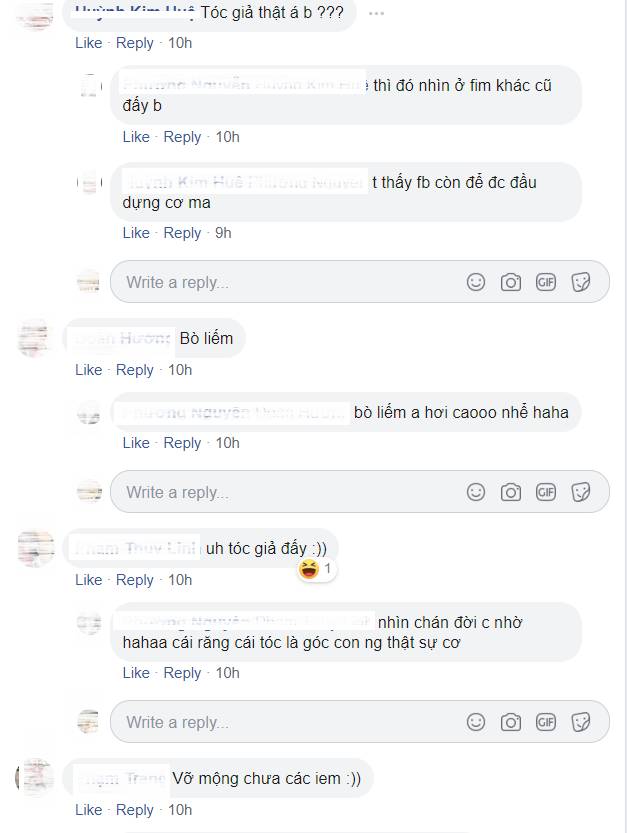Reply to the 'Bò liếm' comment

point(135,370)
